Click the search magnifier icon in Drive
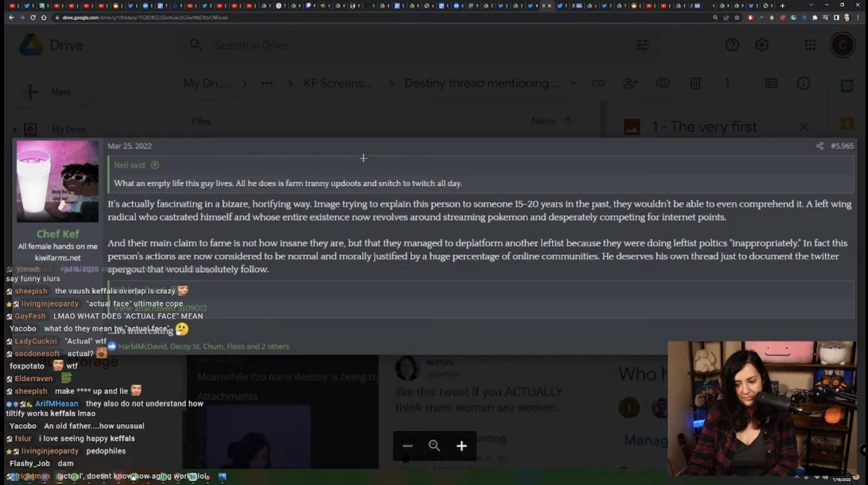 click(195, 45)
